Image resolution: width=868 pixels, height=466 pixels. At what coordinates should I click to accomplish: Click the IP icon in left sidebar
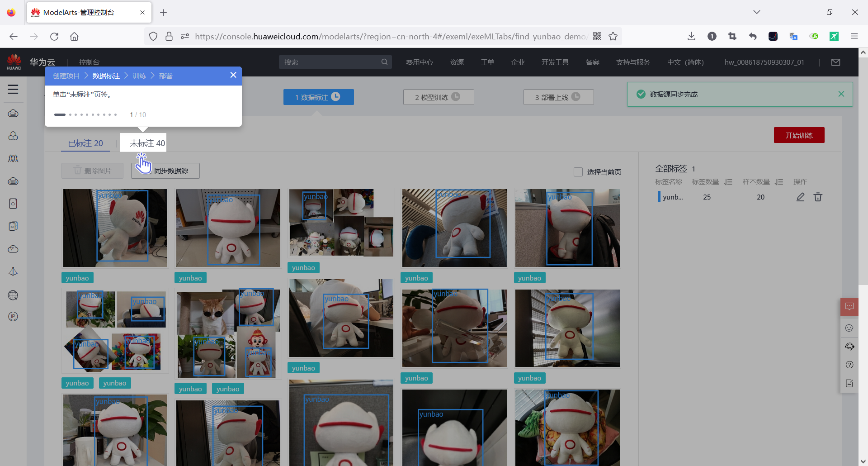pos(13,316)
